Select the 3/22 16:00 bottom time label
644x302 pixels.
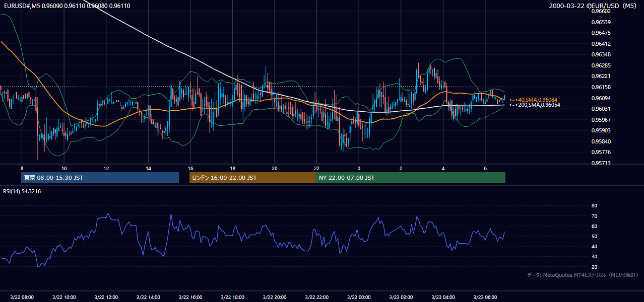point(190,297)
